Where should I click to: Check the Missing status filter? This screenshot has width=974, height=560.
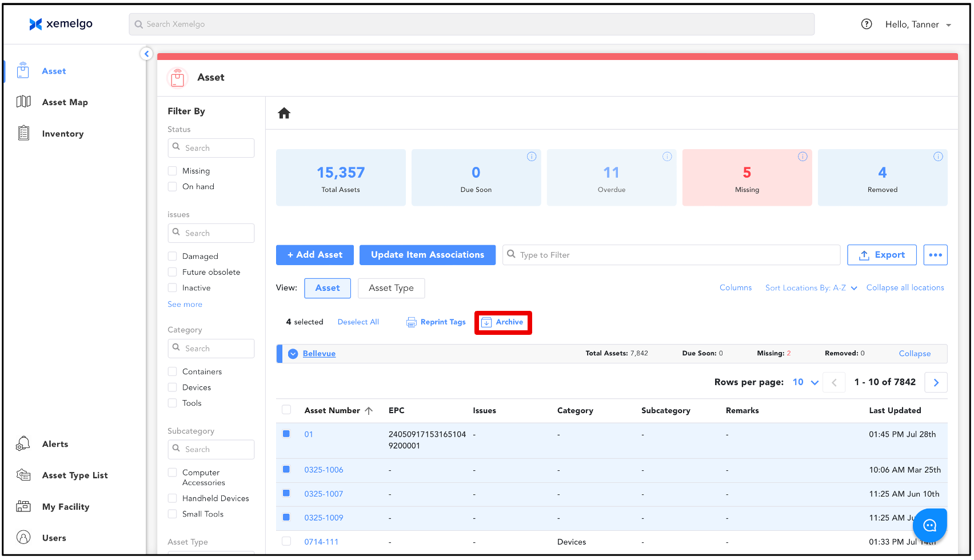click(172, 171)
